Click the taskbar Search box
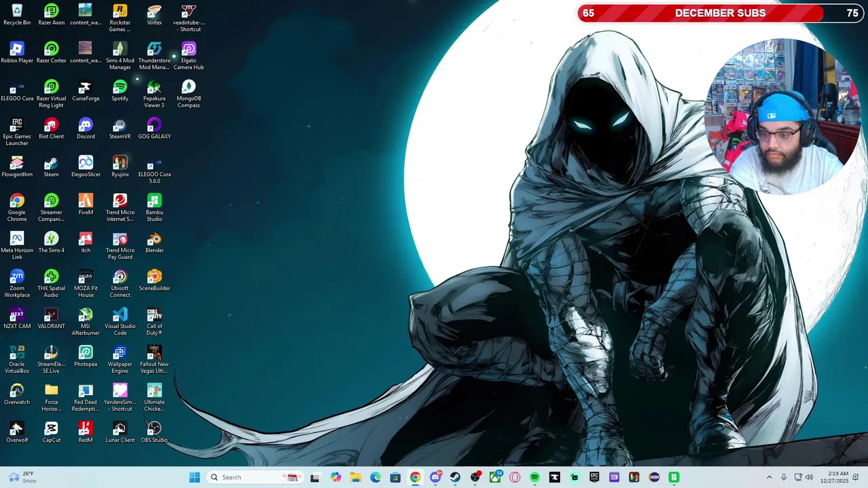Image resolution: width=868 pixels, height=488 pixels. [254, 477]
